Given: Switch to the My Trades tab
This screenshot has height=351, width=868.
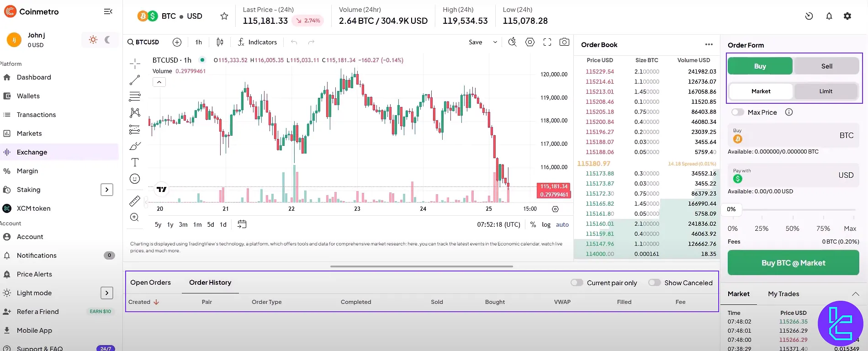Looking at the screenshot, I should click(783, 294).
